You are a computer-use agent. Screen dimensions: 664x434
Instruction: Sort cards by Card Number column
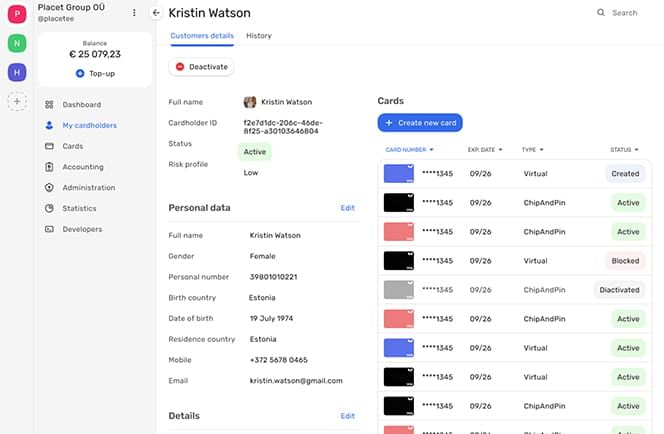[x=409, y=149]
